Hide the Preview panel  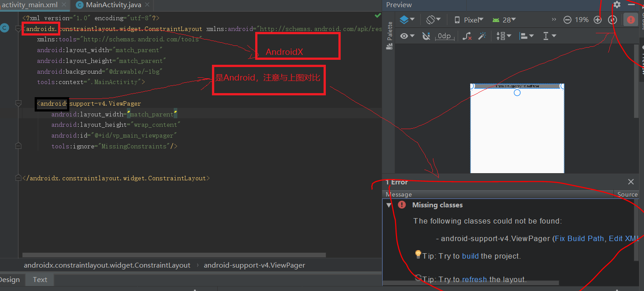point(631,4)
